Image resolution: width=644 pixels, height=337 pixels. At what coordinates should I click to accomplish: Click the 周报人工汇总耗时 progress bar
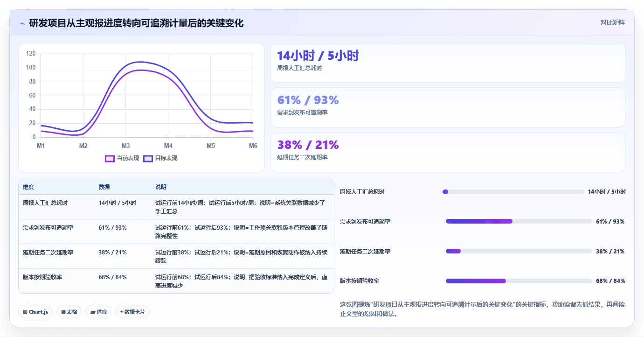point(513,192)
